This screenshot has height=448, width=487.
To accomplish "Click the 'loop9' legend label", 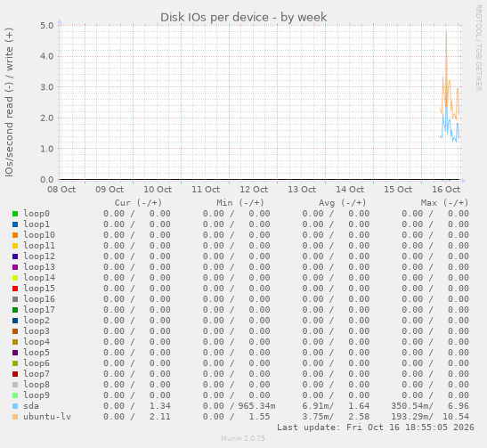I will pyautogui.click(x=37, y=395).
